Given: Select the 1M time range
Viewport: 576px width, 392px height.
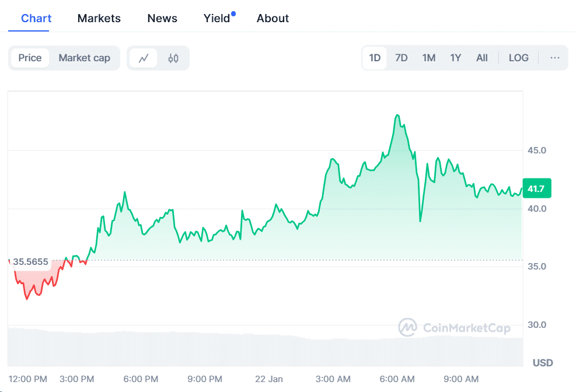Looking at the screenshot, I should (x=429, y=58).
